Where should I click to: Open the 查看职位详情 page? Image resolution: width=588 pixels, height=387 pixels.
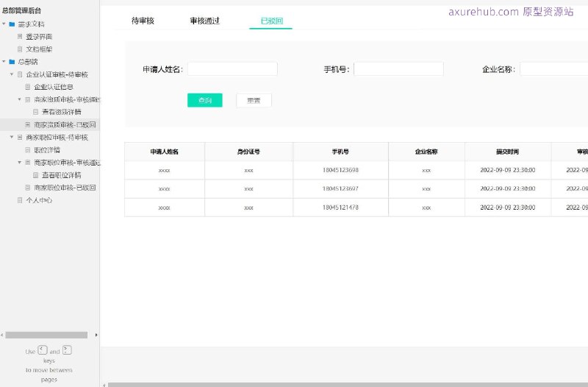coord(62,175)
